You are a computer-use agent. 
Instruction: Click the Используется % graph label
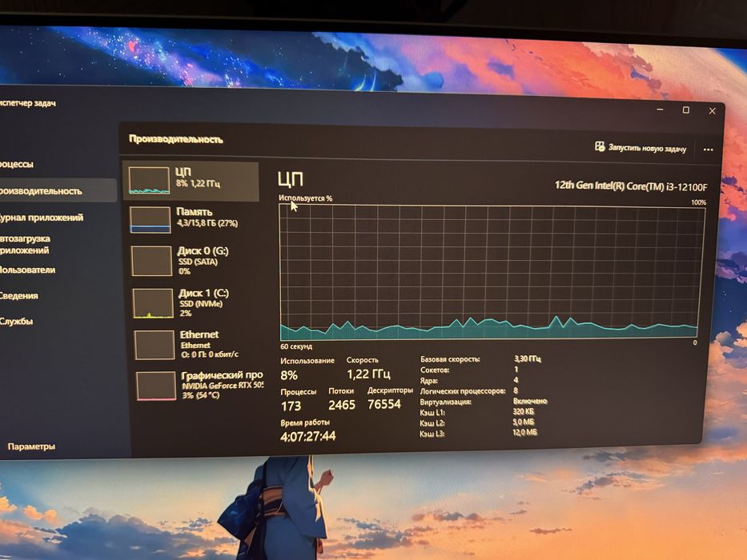[x=305, y=198]
